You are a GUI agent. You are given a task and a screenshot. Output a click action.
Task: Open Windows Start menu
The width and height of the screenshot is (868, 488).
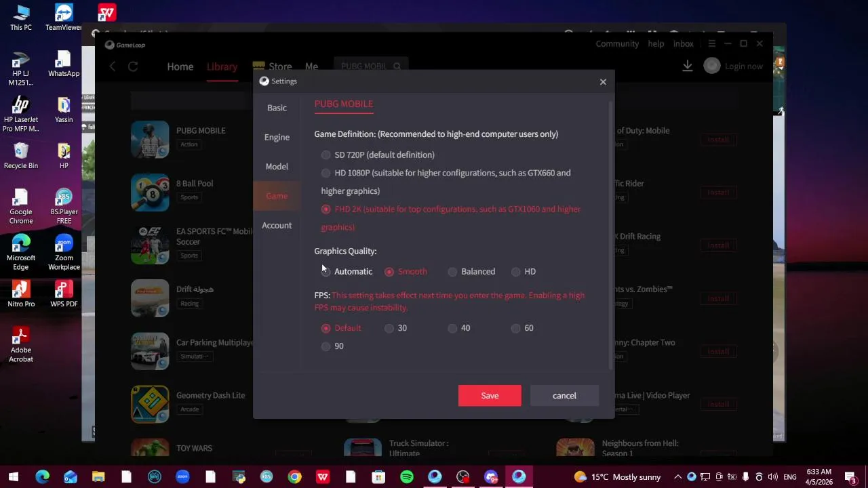[x=14, y=476]
